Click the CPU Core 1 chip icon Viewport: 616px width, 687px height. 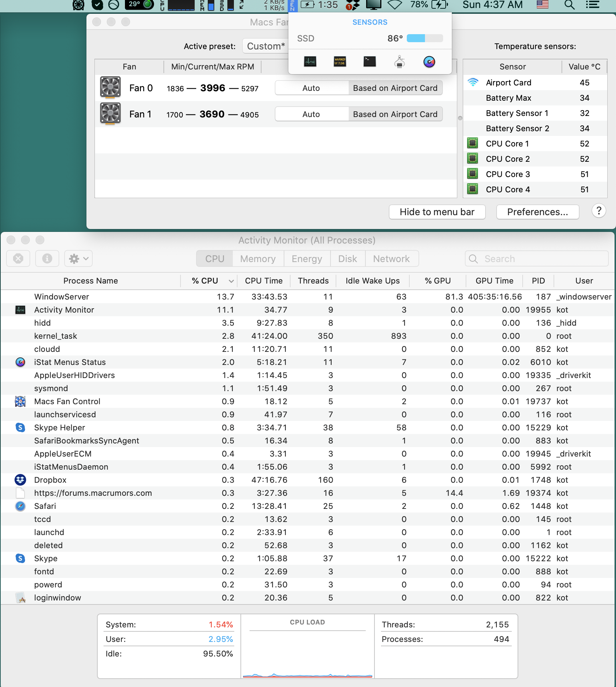[x=473, y=143]
